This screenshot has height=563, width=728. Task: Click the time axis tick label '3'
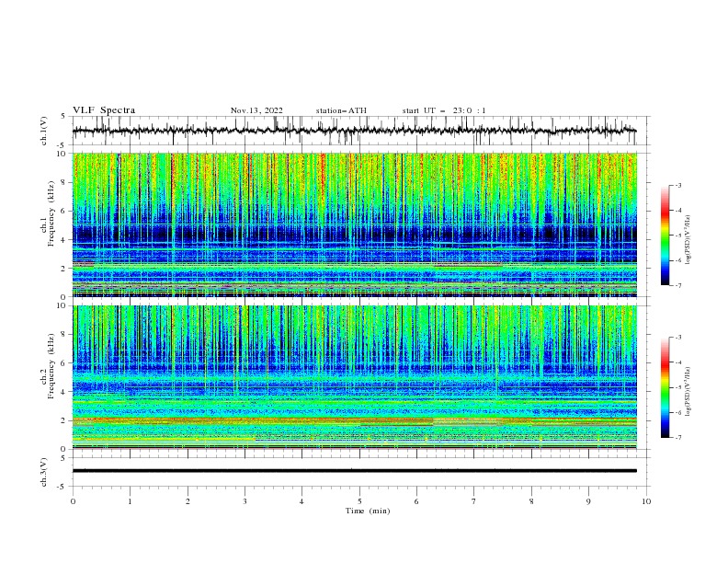245,501
